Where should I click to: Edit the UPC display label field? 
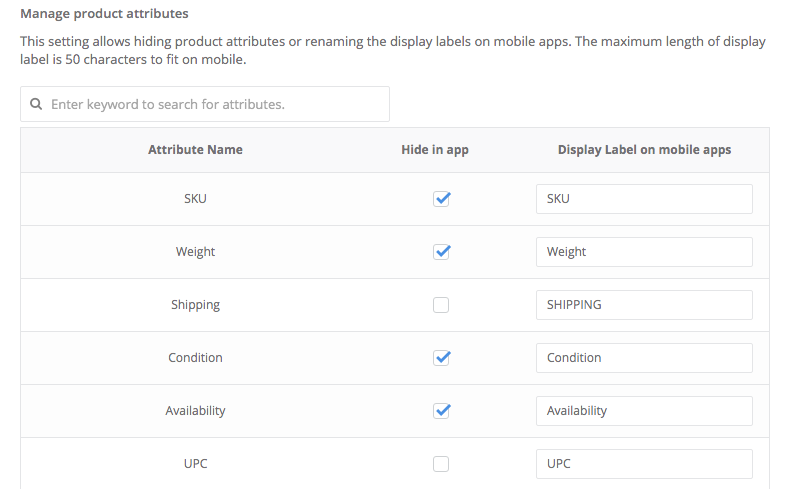[x=644, y=463]
